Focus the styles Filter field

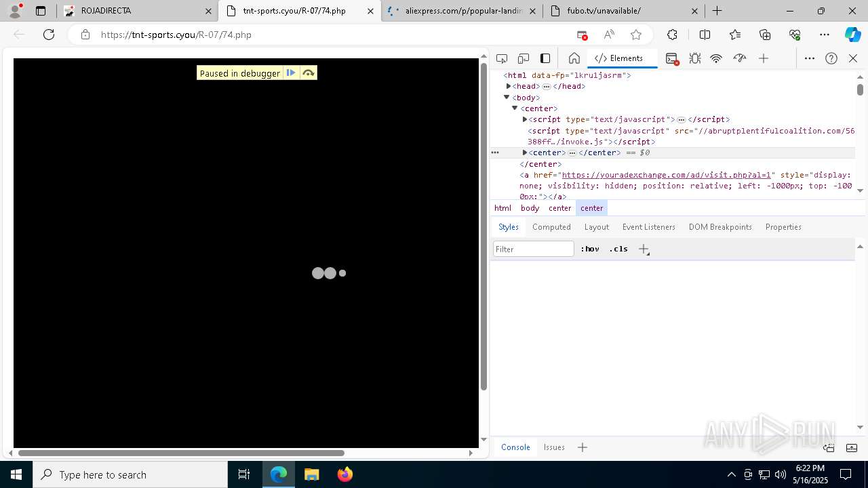[534, 249]
